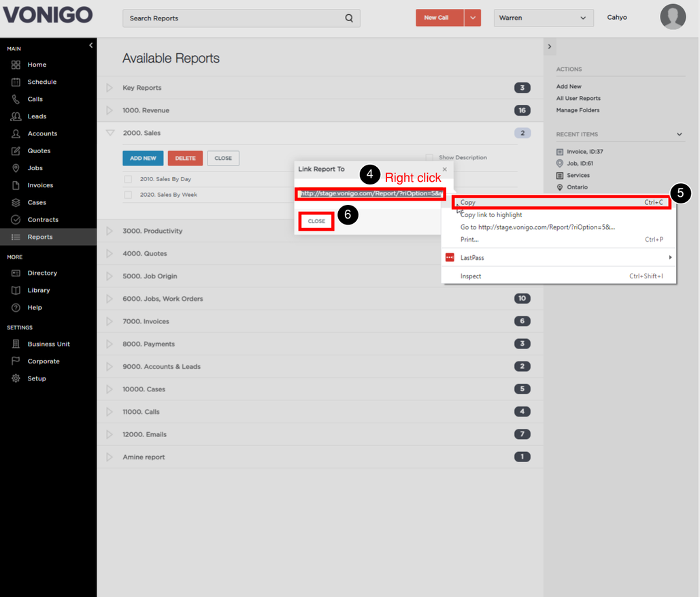Expand the 7000. Invoices folder
Screen dimensions: 700x597
110,321
